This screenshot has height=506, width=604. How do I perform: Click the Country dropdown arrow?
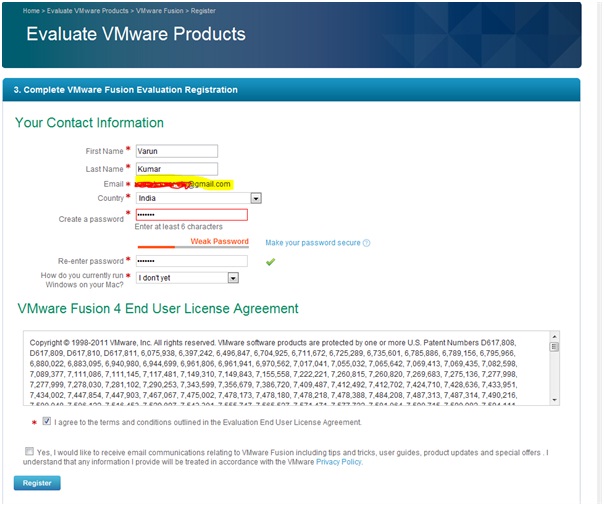[x=256, y=198]
